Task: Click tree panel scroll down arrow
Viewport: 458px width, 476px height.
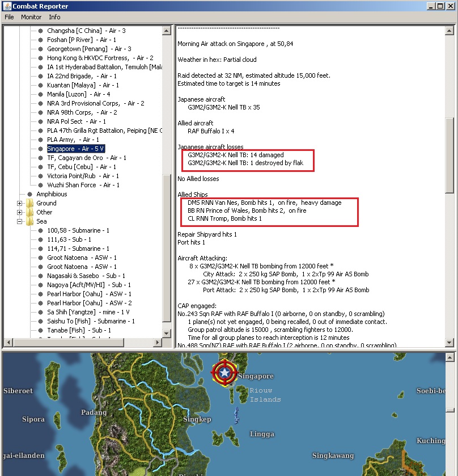Action: coord(167,334)
